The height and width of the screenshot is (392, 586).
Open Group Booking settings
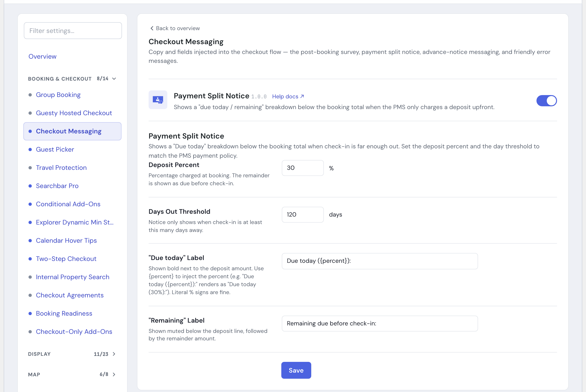pyautogui.click(x=58, y=95)
